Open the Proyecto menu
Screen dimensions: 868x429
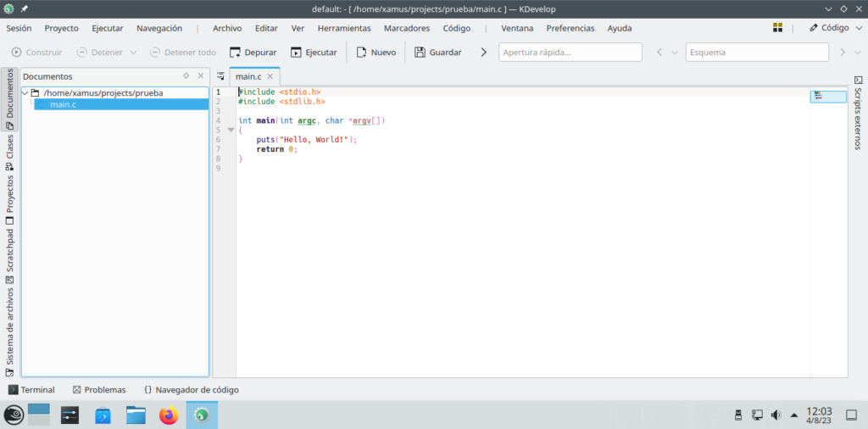click(x=61, y=28)
